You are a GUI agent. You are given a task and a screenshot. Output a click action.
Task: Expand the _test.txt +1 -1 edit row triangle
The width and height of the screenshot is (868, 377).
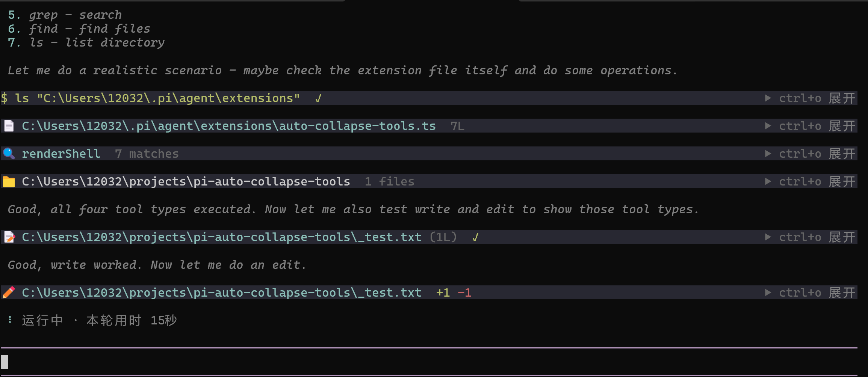tap(768, 293)
